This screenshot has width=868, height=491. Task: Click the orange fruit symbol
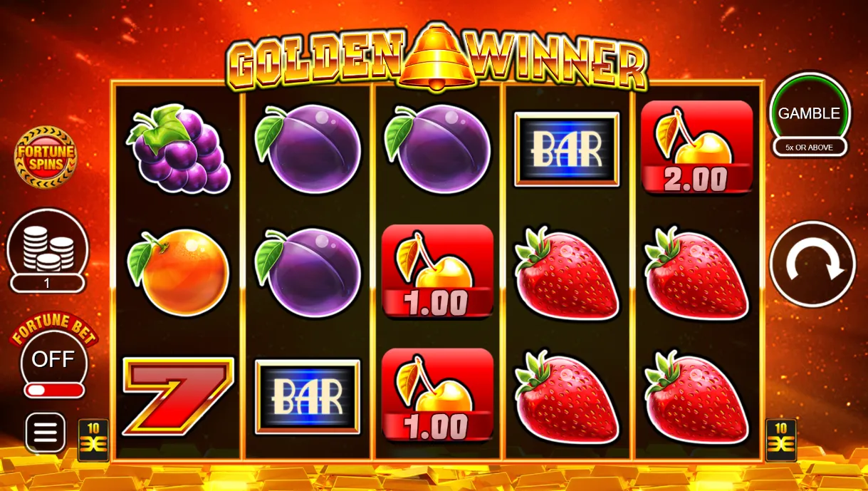(178, 272)
